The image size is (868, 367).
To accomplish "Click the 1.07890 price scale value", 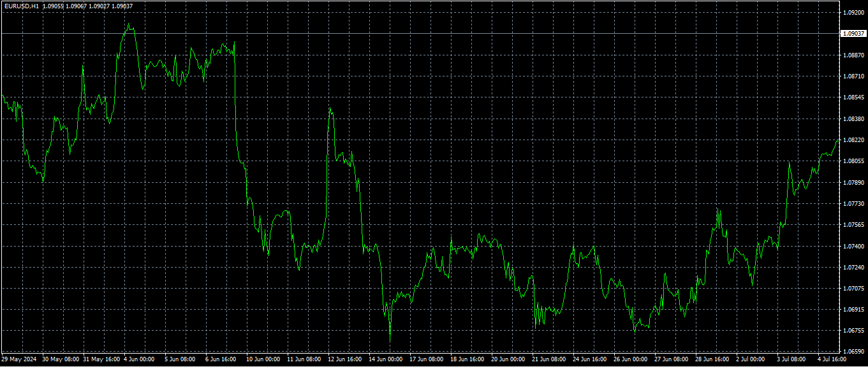I will [x=853, y=183].
